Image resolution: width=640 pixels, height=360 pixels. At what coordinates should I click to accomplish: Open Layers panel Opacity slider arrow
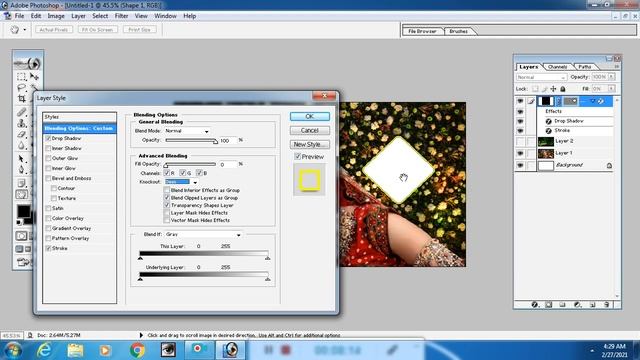[x=611, y=77]
